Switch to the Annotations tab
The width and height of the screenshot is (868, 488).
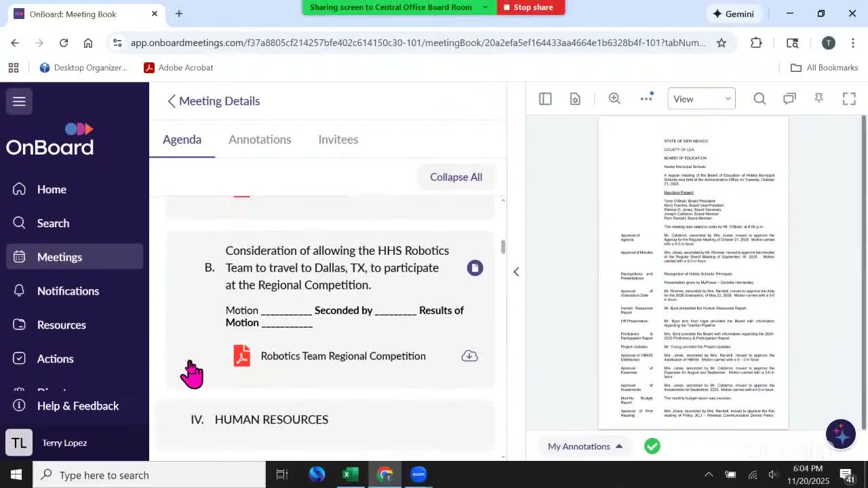pos(260,140)
